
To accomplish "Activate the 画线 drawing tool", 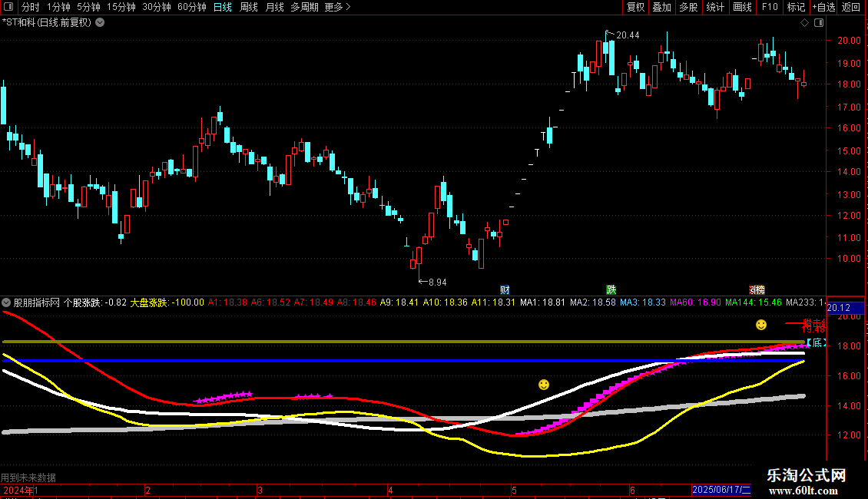I will (x=742, y=7).
